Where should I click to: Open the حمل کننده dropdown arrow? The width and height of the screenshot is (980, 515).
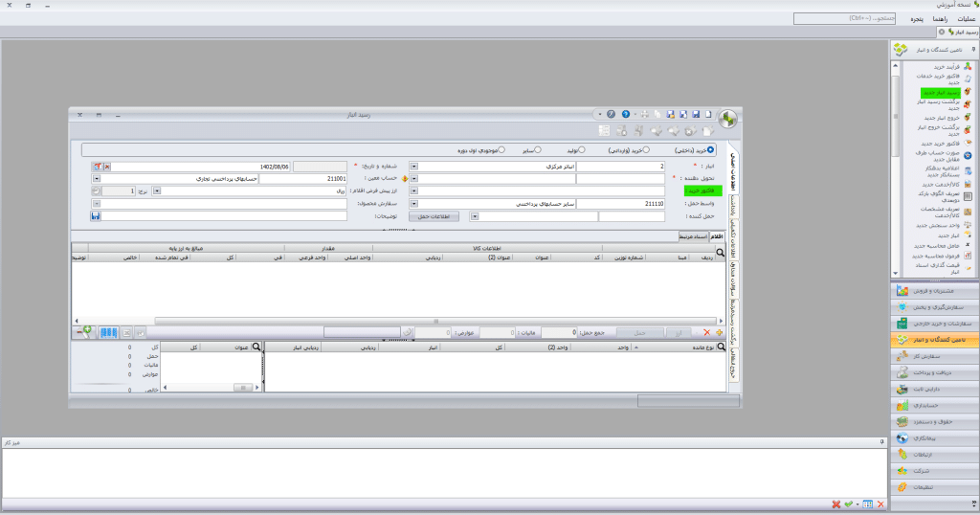click(x=475, y=216)
